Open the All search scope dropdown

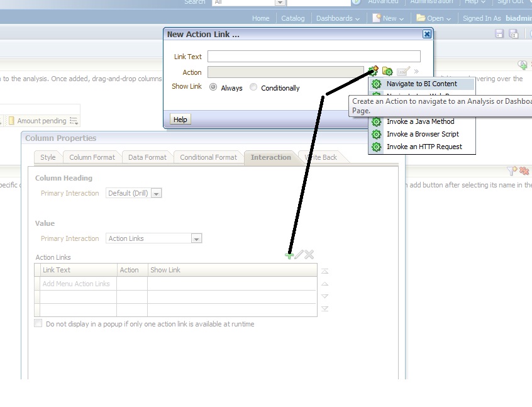click(x=279, y=2)
